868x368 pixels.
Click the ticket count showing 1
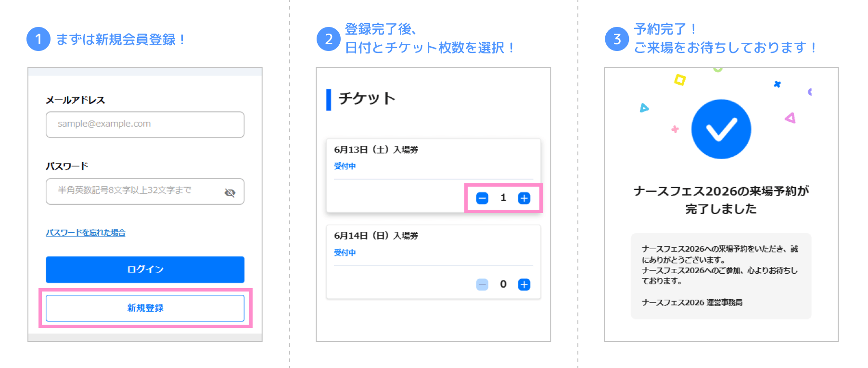(503, 198)
